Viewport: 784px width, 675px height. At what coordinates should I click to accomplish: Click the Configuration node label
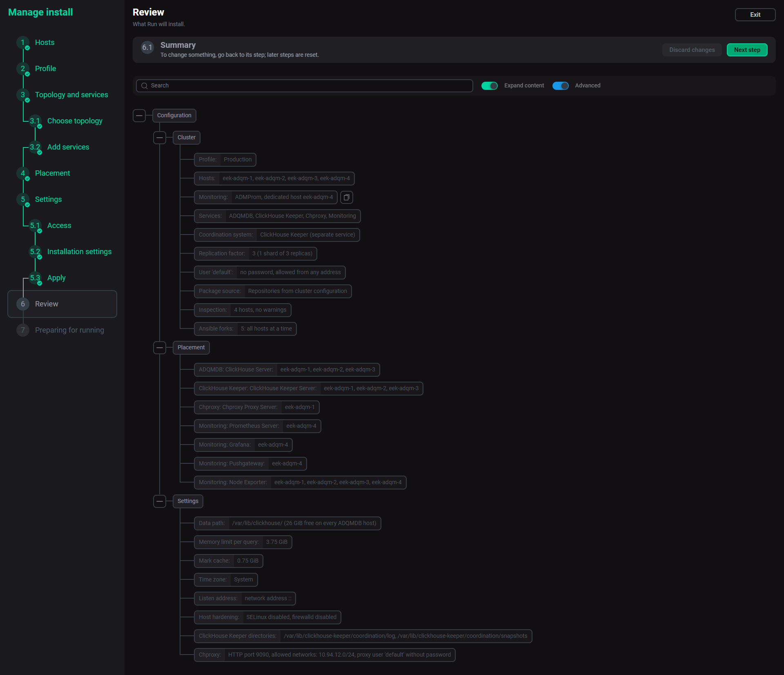tap(174, 116)
